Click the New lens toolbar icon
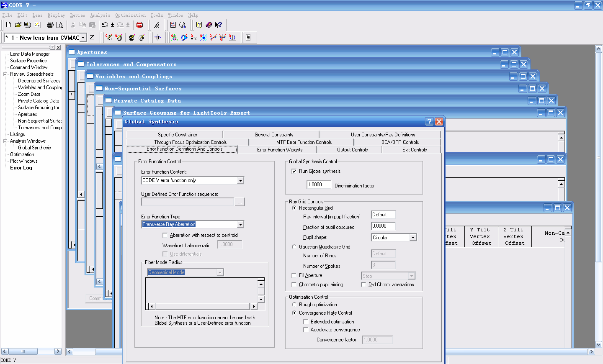 point(8,25)
